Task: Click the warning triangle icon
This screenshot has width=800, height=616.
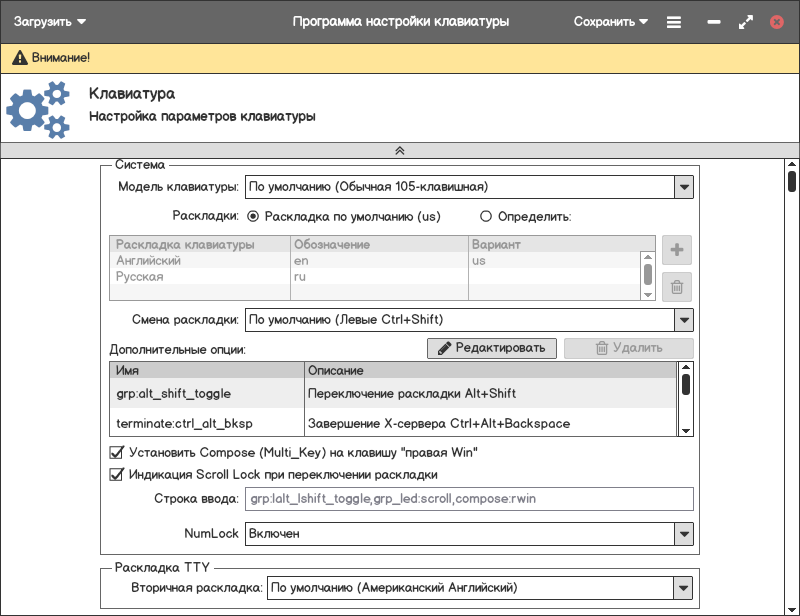Action: click(x=19, y=59)
